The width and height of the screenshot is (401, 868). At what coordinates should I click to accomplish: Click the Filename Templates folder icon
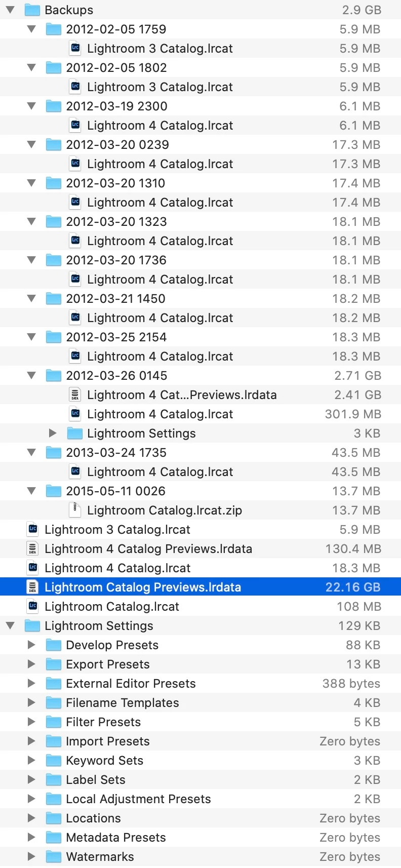[54, 702]
